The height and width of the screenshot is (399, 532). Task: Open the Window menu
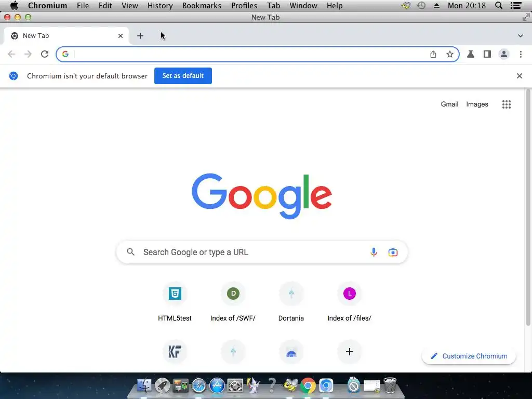pos(303,6)
